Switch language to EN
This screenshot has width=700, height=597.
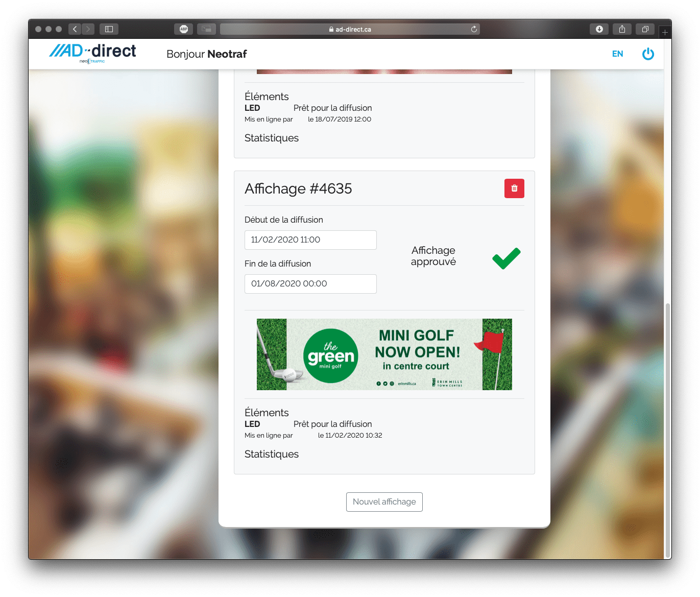click(x=617, y=54)
